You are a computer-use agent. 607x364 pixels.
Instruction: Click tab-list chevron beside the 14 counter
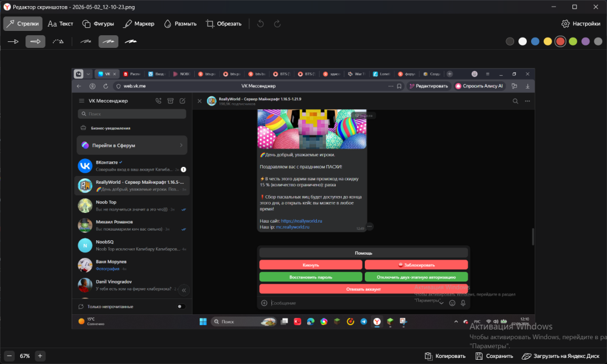tap(88, 74)
